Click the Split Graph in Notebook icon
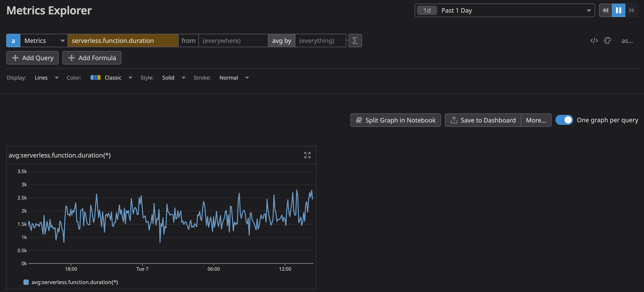The width and height of the screenshot is (644, 292). tap(359, 120)
